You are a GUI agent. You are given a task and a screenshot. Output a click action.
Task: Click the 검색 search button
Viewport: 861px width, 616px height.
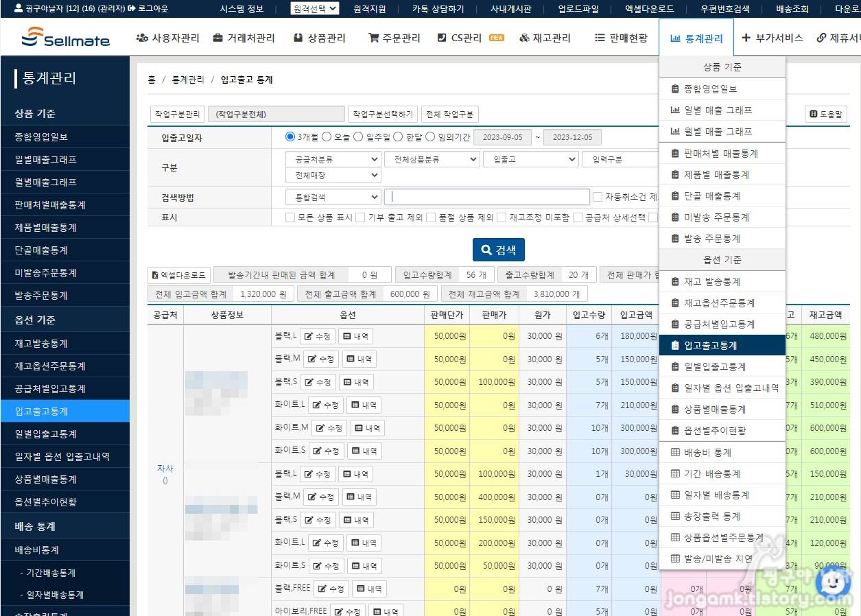pyautogui.click(x=499, y=250)
